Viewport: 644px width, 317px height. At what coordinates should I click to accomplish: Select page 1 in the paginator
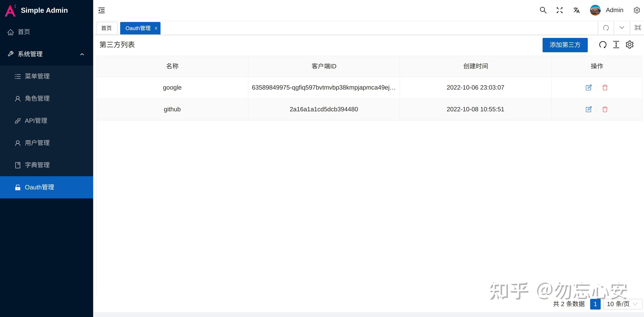point(595,304)
